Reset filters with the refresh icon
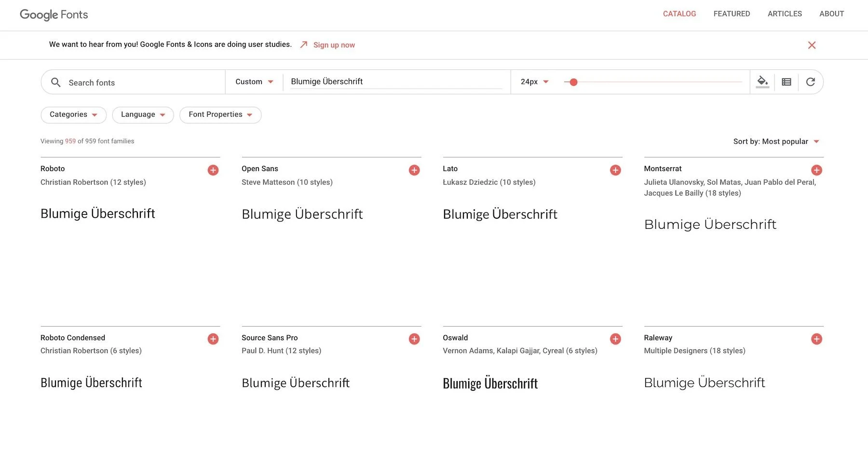Image resolution: width=868 pixels, height=449 pixels. click(x=811, y=82)
